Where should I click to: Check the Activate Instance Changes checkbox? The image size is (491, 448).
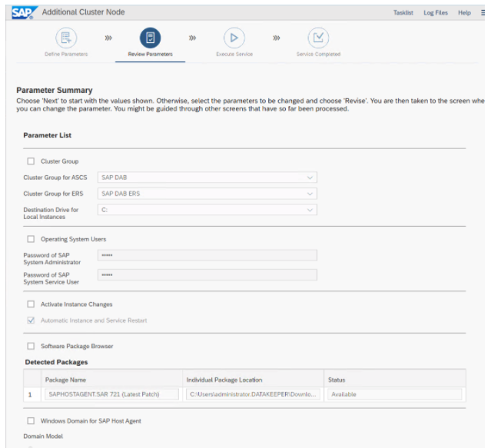pyautogui.click(x=31, y=304)
